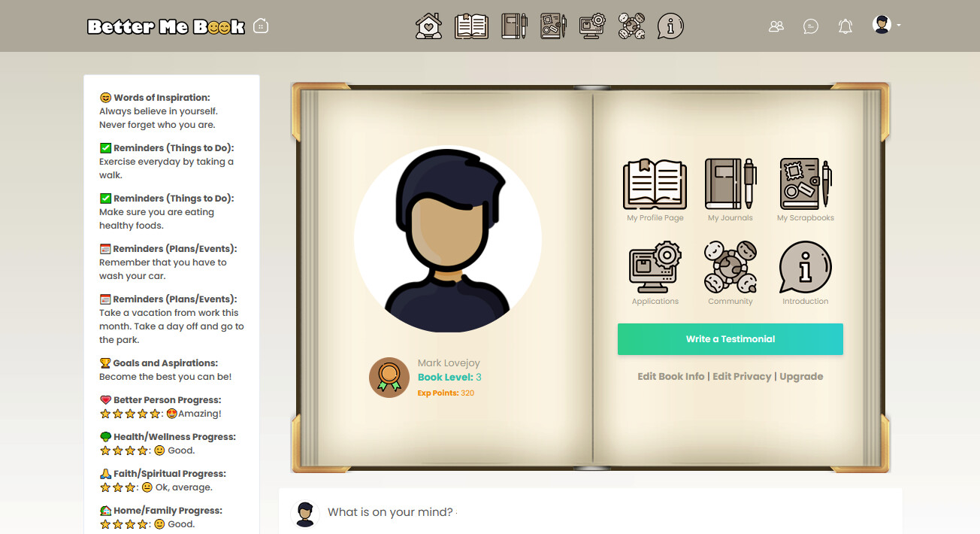Open the open-book Profile icon in navbar
The image size is (980, 534).
click(471, 26)
